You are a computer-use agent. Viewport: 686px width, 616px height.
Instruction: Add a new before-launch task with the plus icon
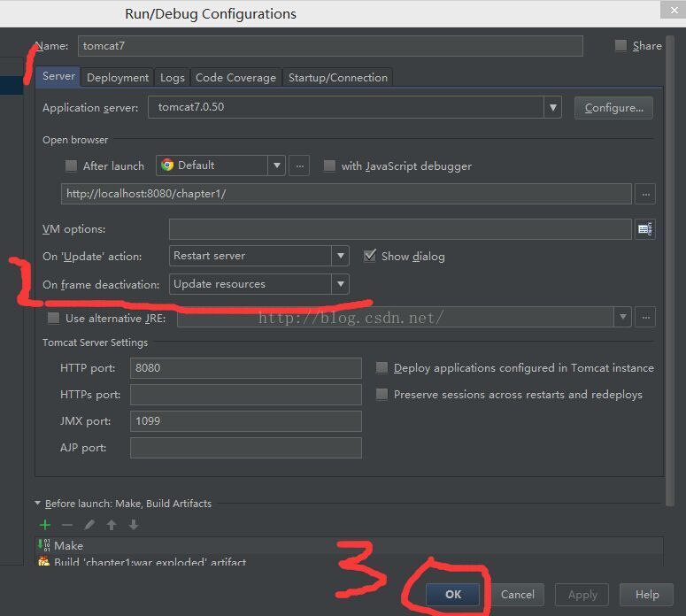(45, 525)
